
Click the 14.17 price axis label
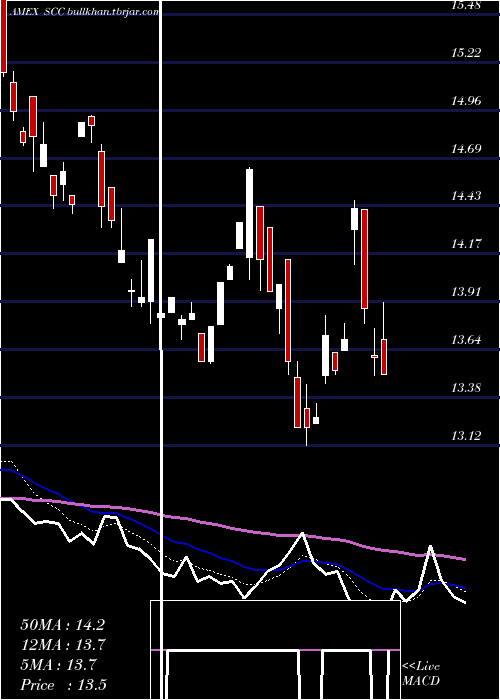[x=466, y=244]
